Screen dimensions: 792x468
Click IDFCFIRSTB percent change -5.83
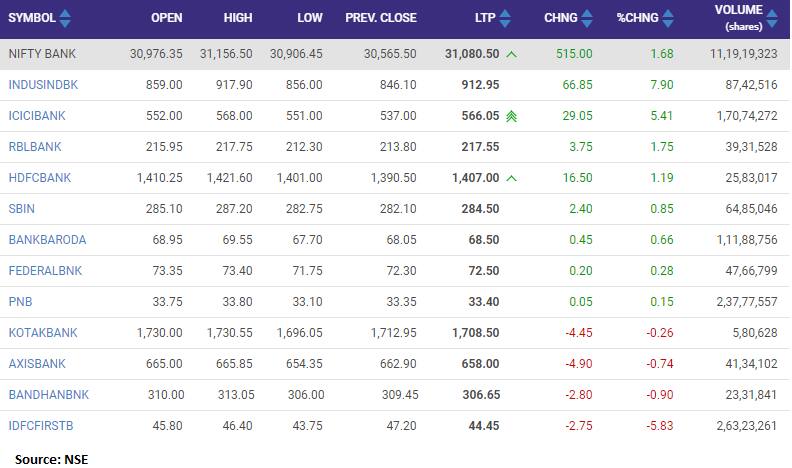click(660, 426)
